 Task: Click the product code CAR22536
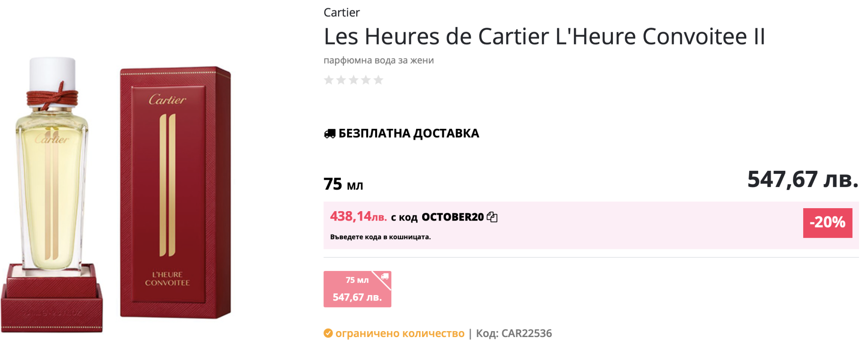(x=526, y=334)
